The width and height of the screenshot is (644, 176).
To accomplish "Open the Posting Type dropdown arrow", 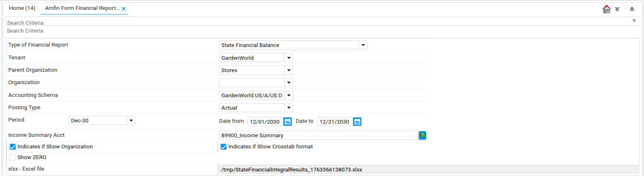I will click(289, 108).
